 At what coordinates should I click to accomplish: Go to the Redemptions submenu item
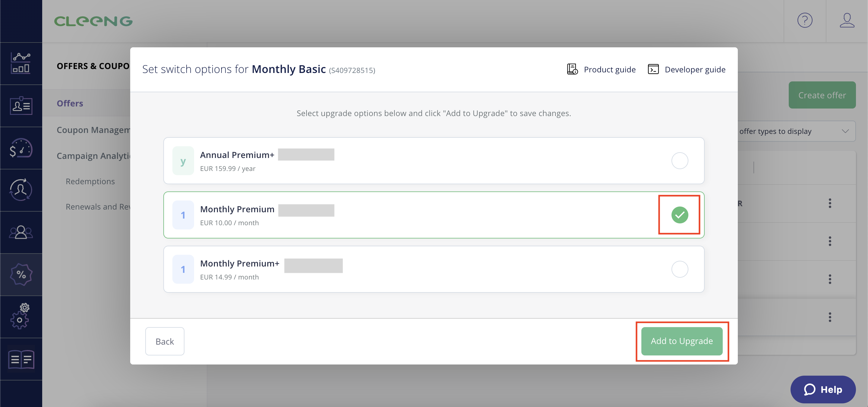click(90, 181)
